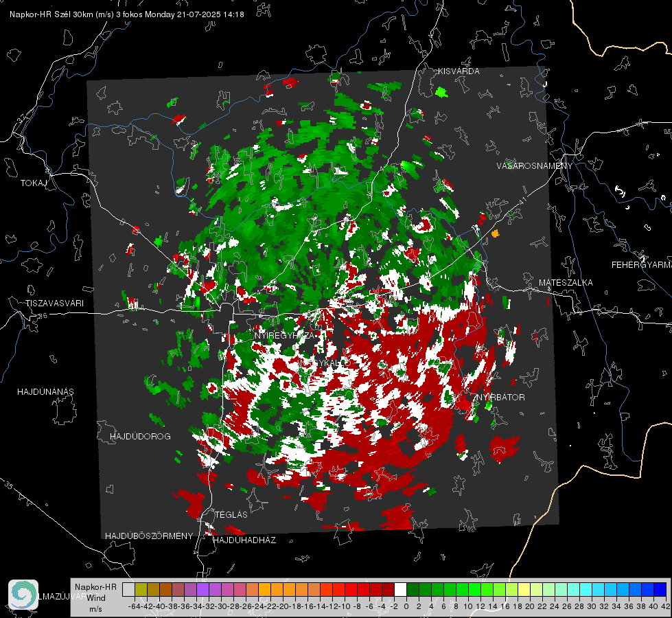Image resolution: width=672 pixels, height=618 pixels.
Task: Click the KISVÁRDA town label
Action: (459, 71)
